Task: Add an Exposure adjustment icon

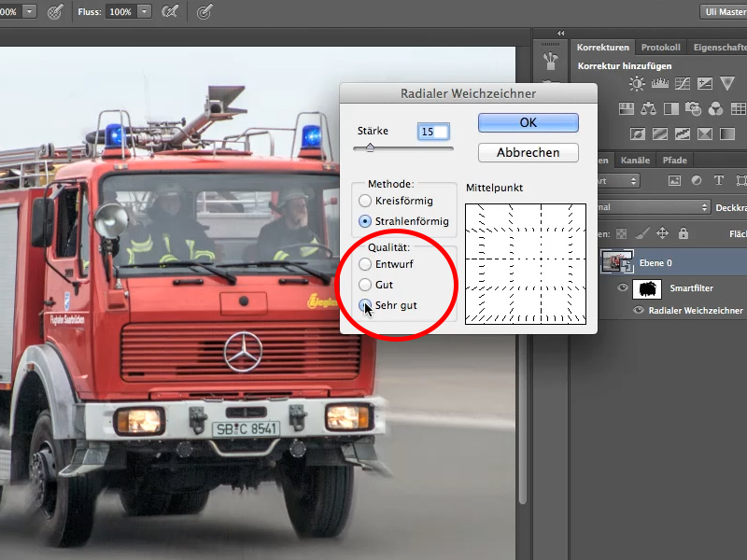Action: [x=705, y=83]
